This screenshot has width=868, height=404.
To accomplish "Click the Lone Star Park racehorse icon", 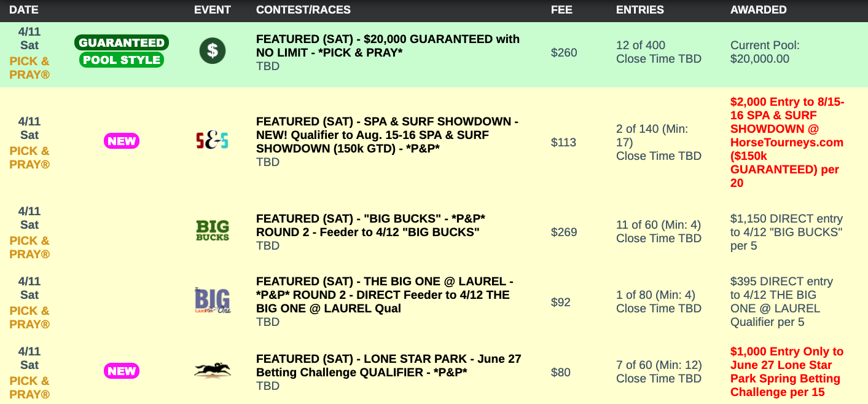I will point(213,370).
